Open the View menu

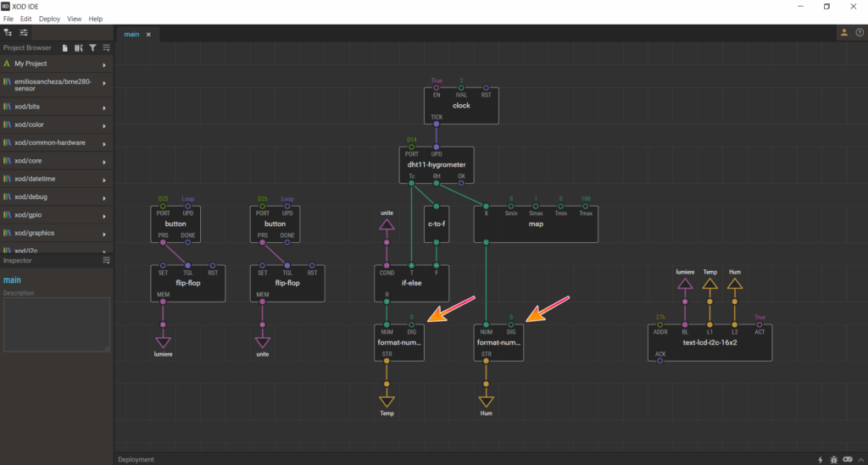(x=75, y=19)
